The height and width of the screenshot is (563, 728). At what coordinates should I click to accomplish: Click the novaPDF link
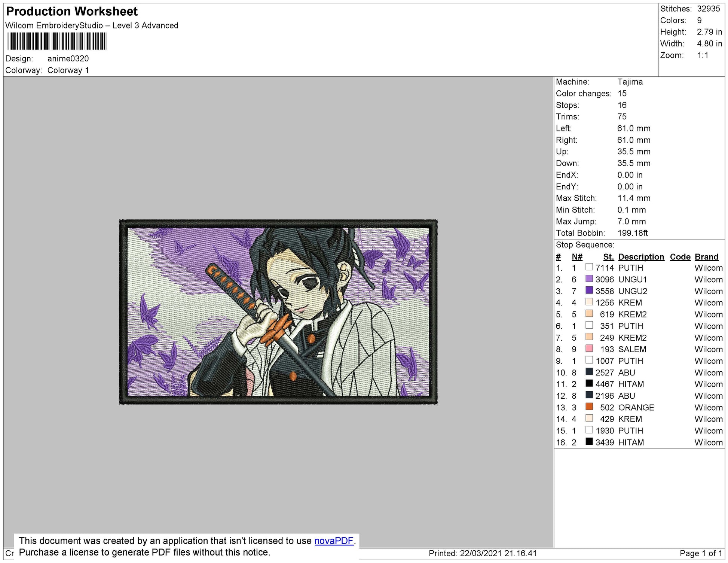[x=334, y=541]
